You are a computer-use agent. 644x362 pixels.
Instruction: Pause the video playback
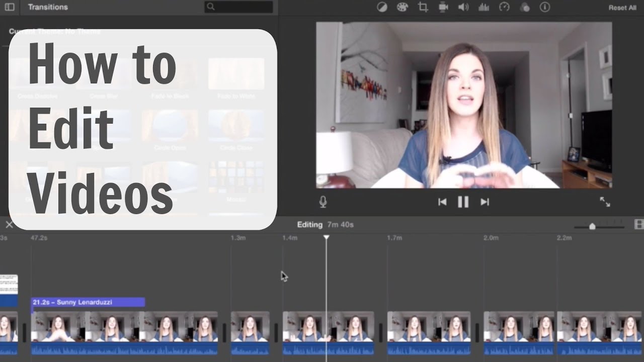(x=463, y=202)
